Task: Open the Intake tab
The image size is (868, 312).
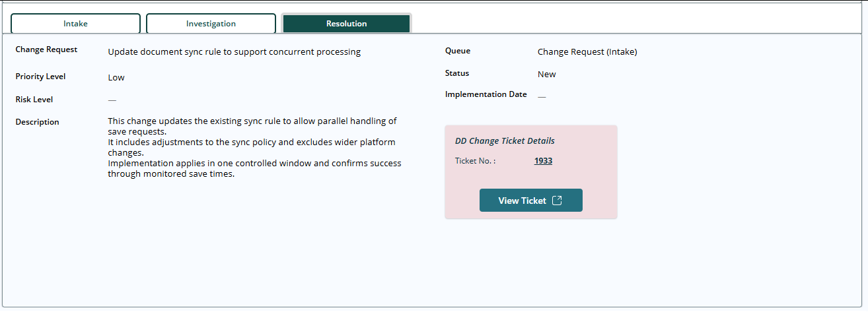Action: (75, 24)
